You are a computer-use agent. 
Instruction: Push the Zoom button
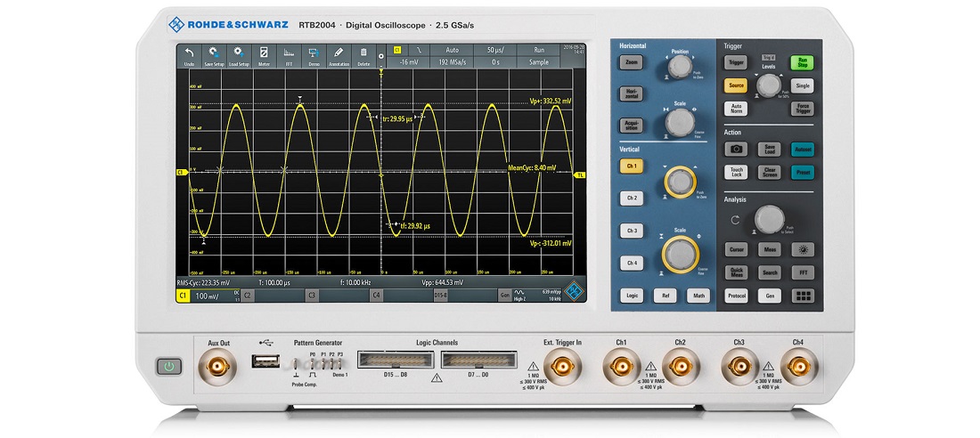(x=632, y=62)
